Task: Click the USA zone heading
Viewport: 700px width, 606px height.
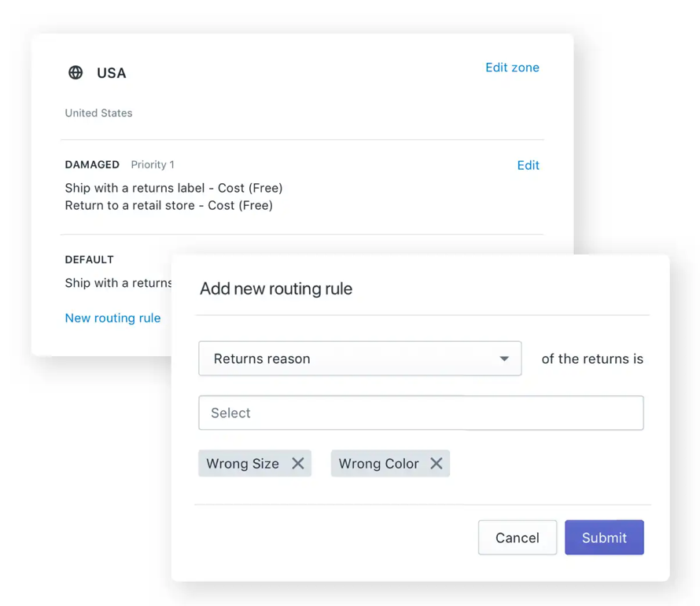Action: tap(112, 73)
